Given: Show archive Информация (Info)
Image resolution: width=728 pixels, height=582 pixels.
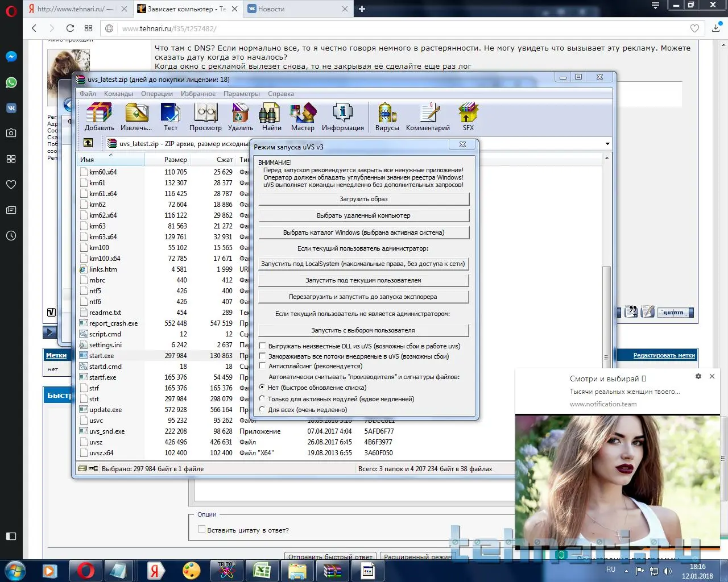Looking at the screenshot, I should tap(343, 117).
